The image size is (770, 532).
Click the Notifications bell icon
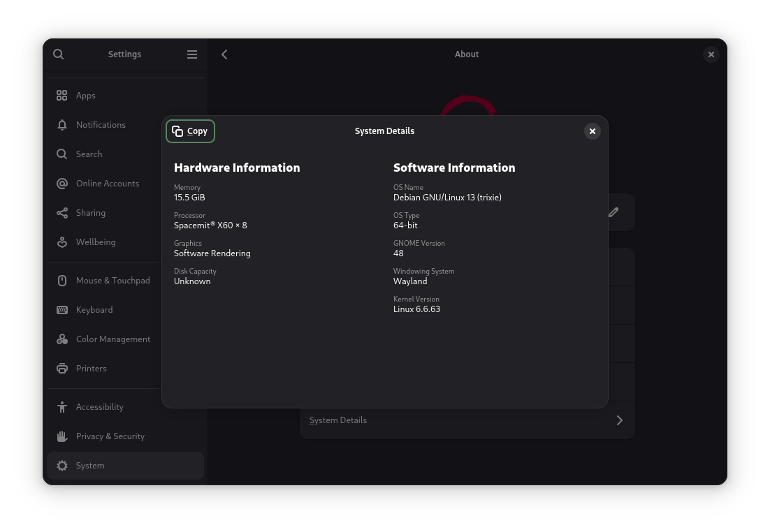coord(62,125)
